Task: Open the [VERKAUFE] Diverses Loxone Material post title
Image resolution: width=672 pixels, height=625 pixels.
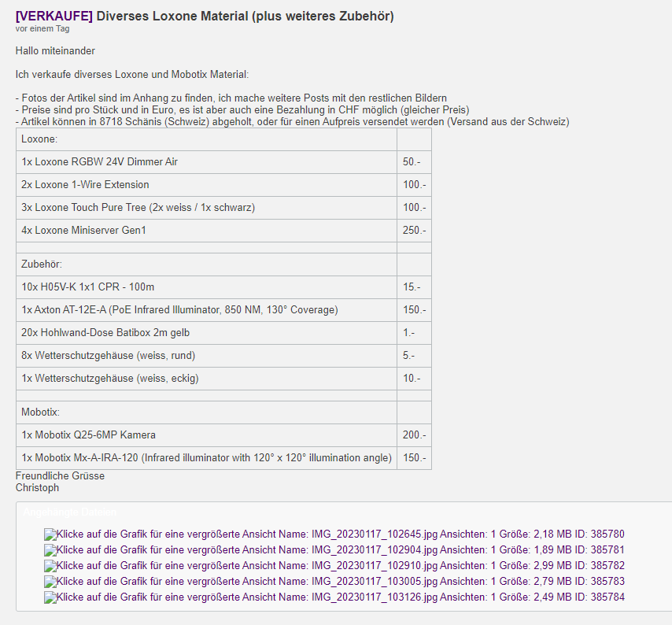Action: click(x=205, y=16)
